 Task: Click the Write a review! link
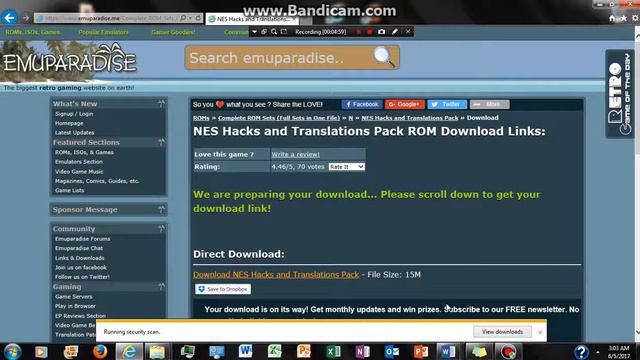pyautogui.click(x=296, y=154)
